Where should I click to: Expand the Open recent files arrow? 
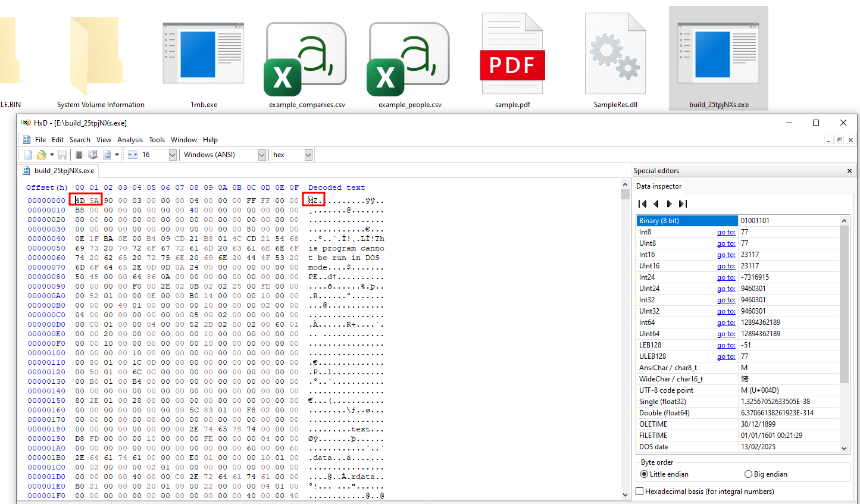tap(52, 155)
